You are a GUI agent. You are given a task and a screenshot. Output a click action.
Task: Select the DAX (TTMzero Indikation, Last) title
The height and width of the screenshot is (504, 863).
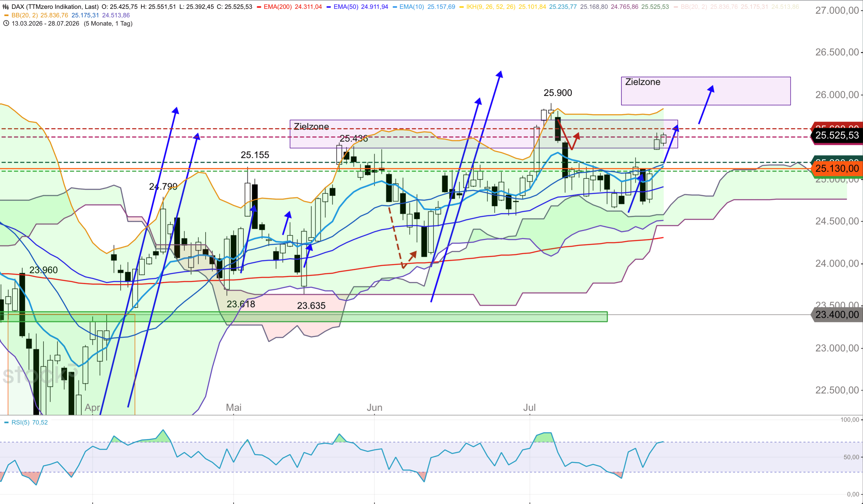55,7
